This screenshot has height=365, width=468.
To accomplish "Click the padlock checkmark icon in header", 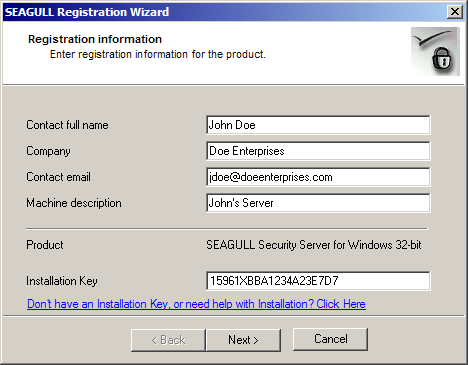I will [x=435, y=51].
